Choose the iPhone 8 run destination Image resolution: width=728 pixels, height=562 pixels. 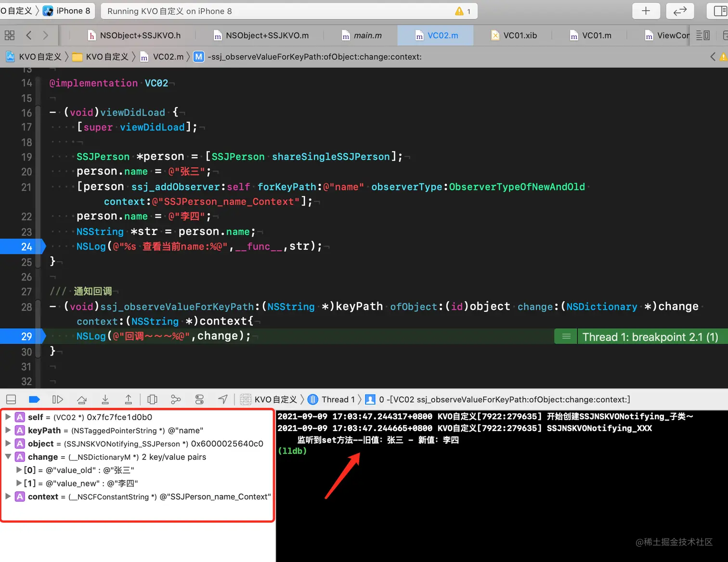click(66, 11)
